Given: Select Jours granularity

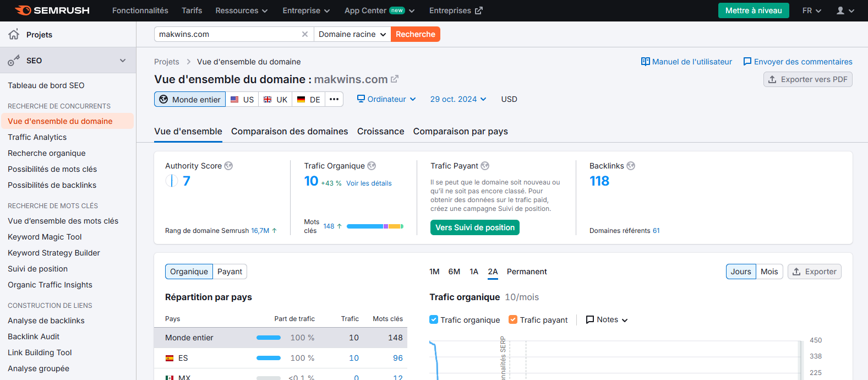Looking at the screenshot, I should 741,272.
